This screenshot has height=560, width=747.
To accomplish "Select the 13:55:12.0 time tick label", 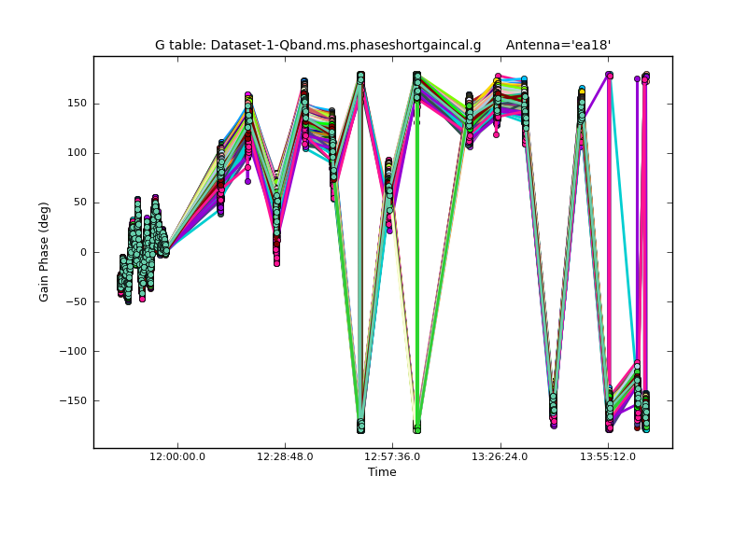I will pos(608,456).
